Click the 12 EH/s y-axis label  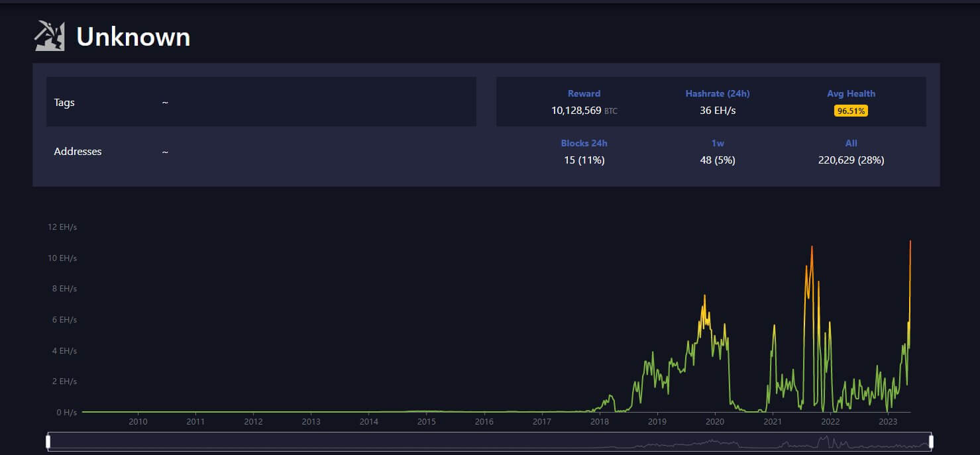[x=62, y=227]
